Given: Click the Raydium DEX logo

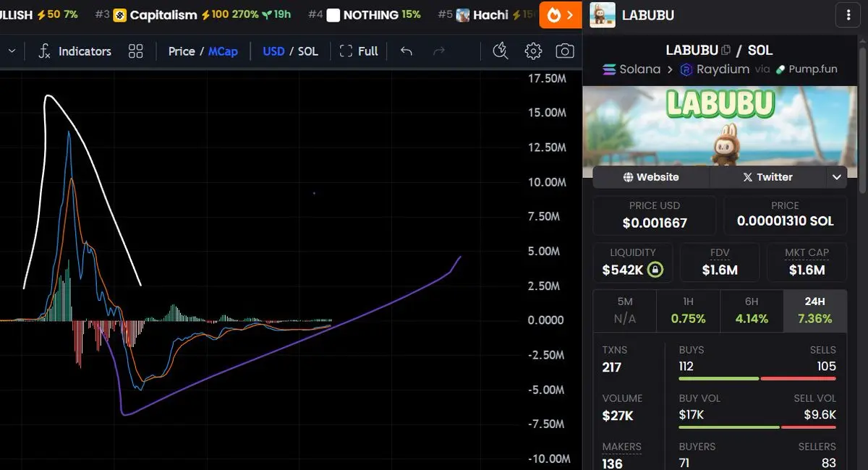Looking at the screenshot, I should (x=685, y=69).
